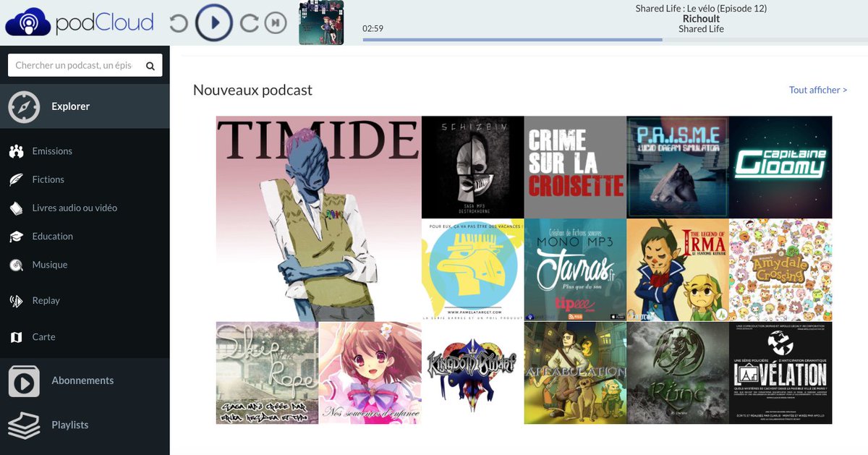Screen dimensions: 868x455
Task: Jump to next episode button
Action: point(276,24)
